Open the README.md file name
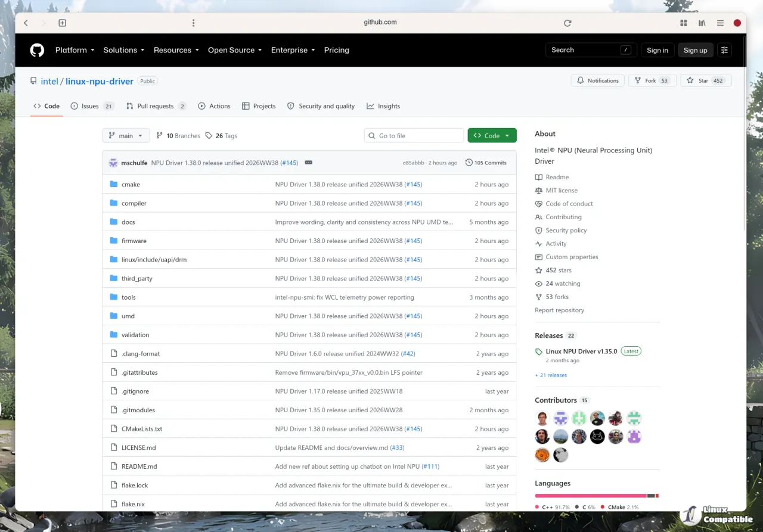763x532 pixels. [139, 466]
